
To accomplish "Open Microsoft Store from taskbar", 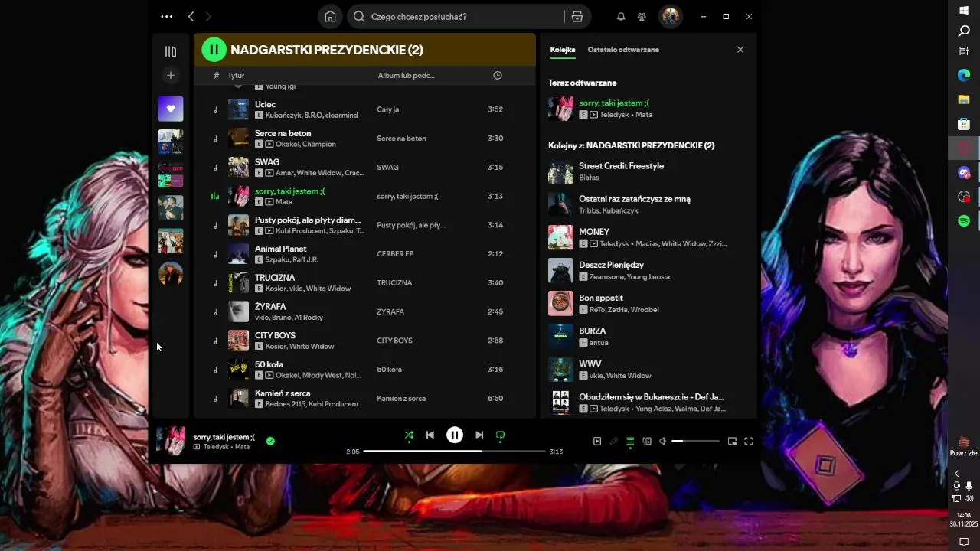I will click(x=964, y=124).
